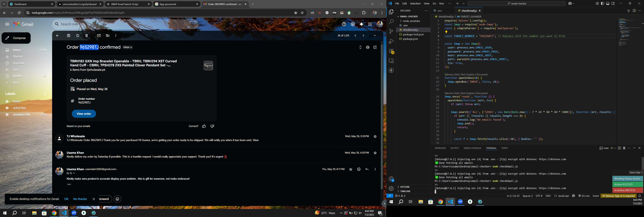Star the 6:50 PM Usama Khan message
The image size is (644, 217).
(375, 153)
